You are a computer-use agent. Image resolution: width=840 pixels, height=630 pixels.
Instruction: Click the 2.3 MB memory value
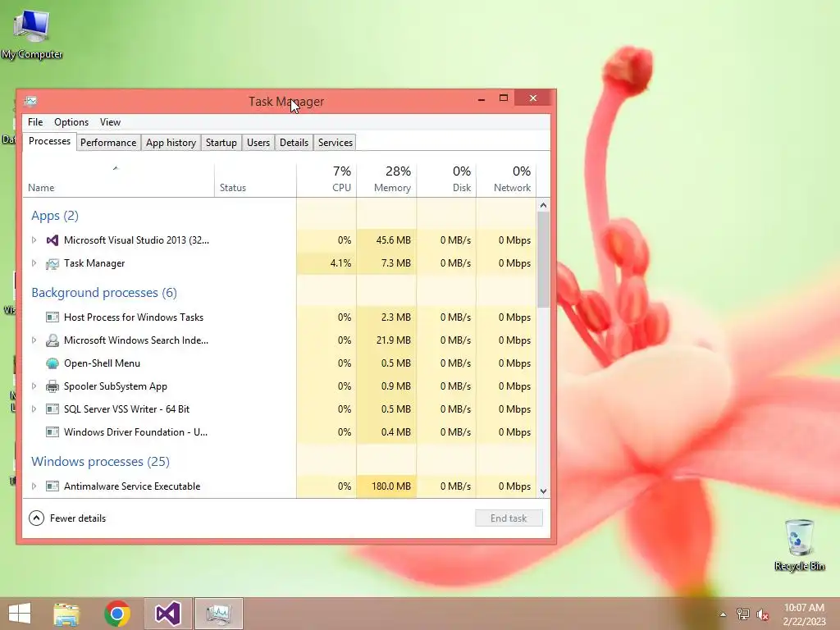click(x=396, y=317)
